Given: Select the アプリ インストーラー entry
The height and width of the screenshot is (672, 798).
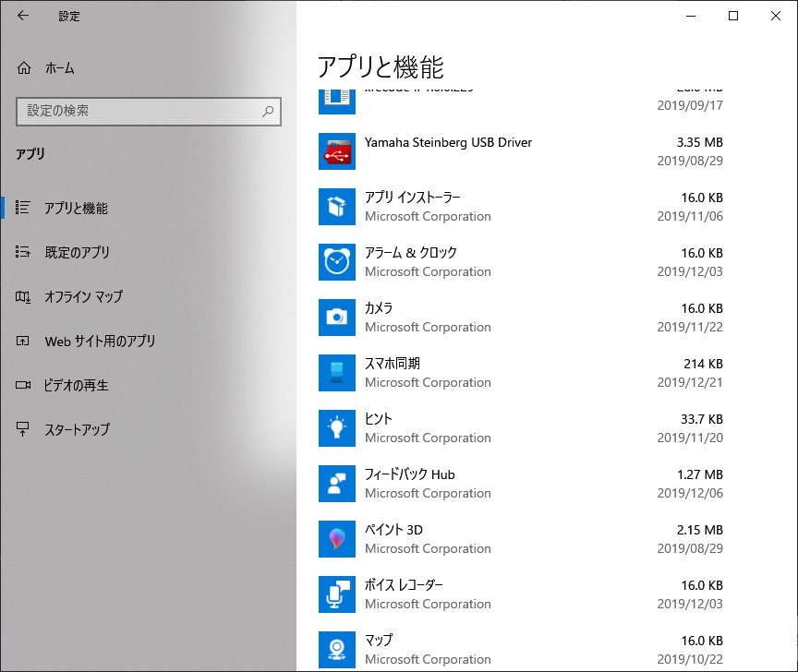Looking at the screenshot, I should (x=521, y=207).
